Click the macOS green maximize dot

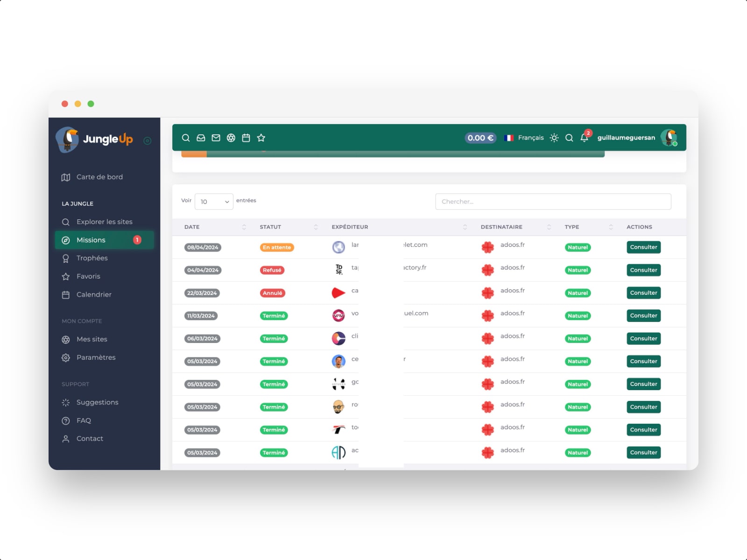(x=91, y=104)
